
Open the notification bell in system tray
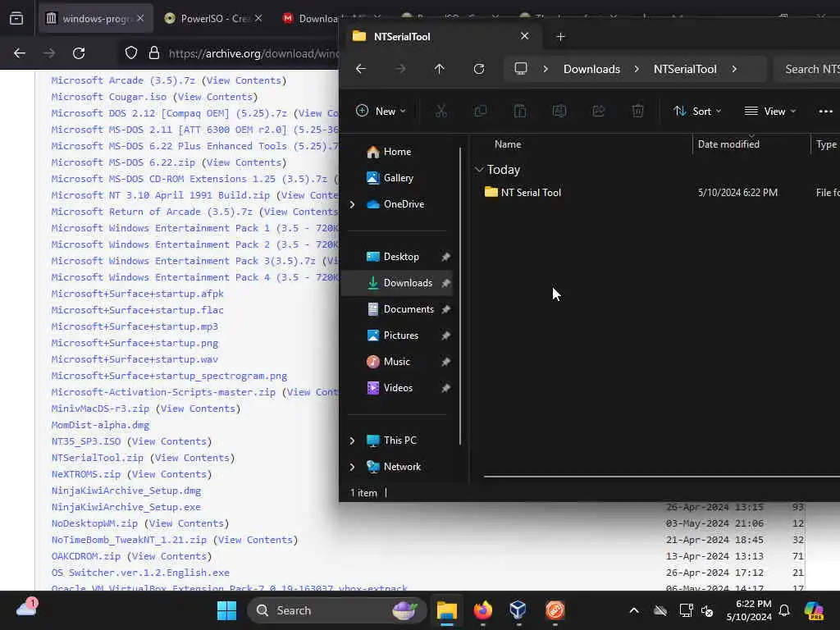784,610
